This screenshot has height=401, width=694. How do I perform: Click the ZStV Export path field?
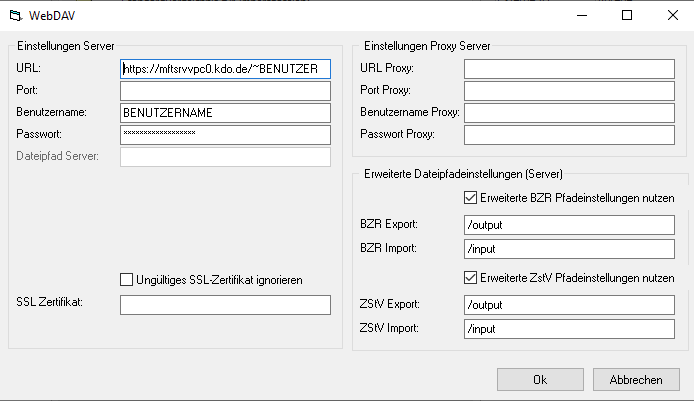pos(569,305)
